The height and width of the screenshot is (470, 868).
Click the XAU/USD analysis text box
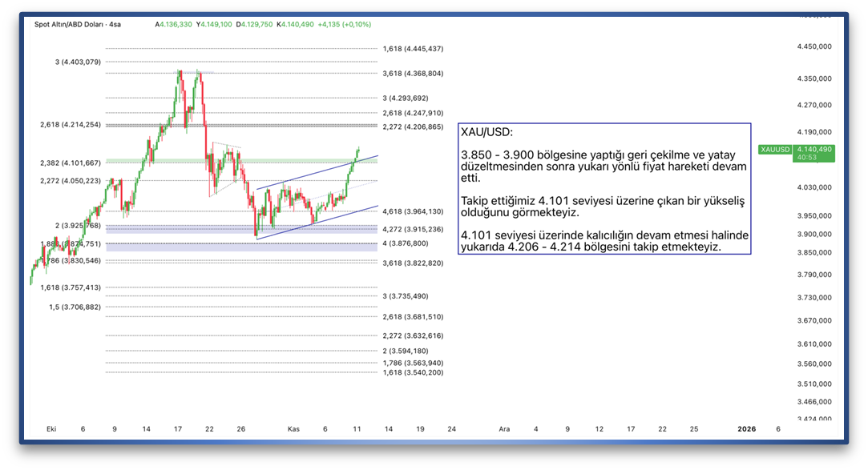604,189
